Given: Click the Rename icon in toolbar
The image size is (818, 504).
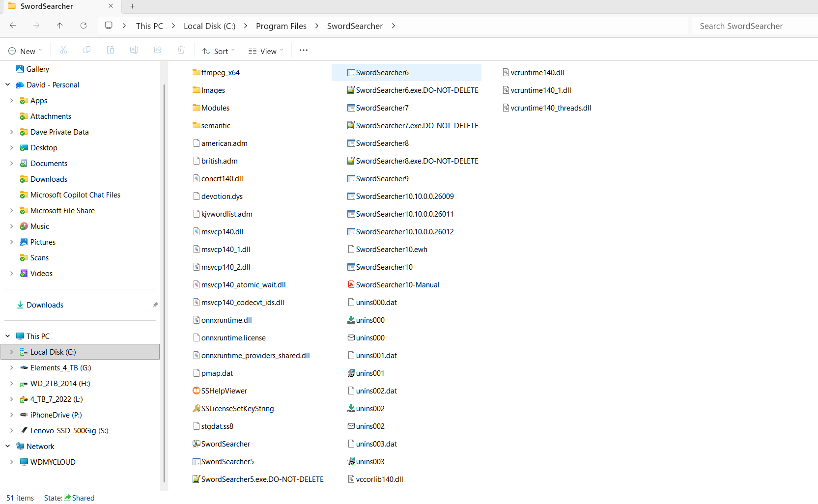Looking at the screenshot, I should 134,50.
